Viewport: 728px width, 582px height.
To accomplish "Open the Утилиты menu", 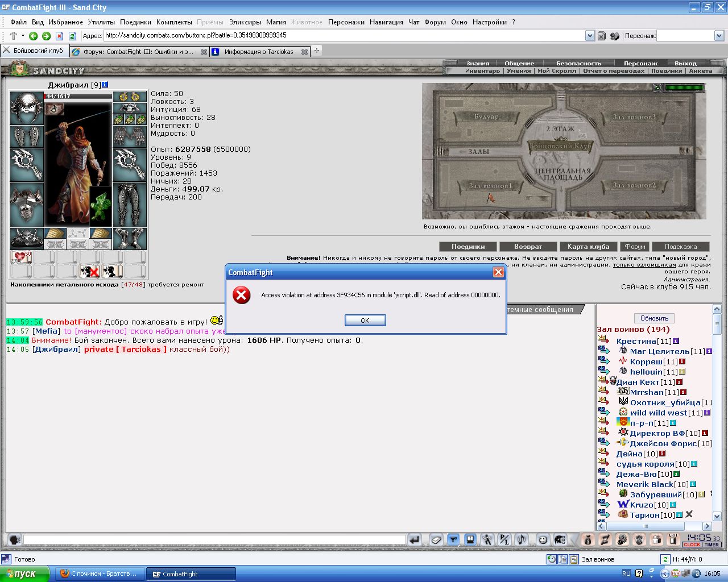I will point(101,22).
